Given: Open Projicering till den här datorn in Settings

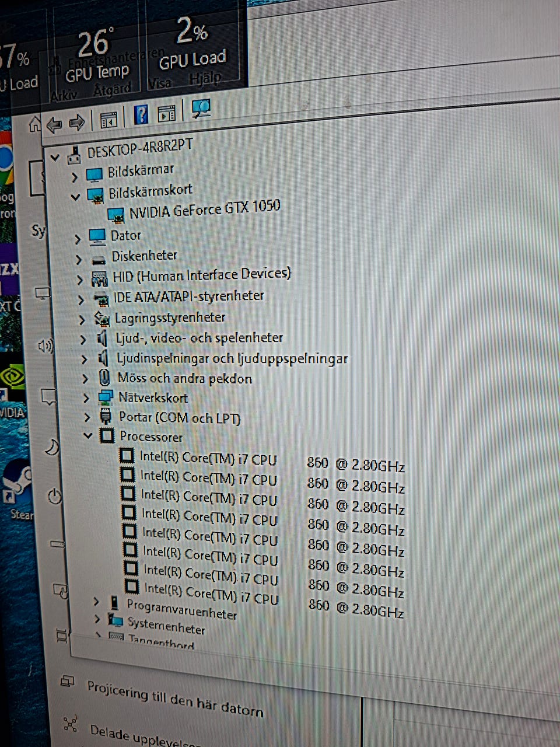Looking at the screenshot, I should [175, 699].
